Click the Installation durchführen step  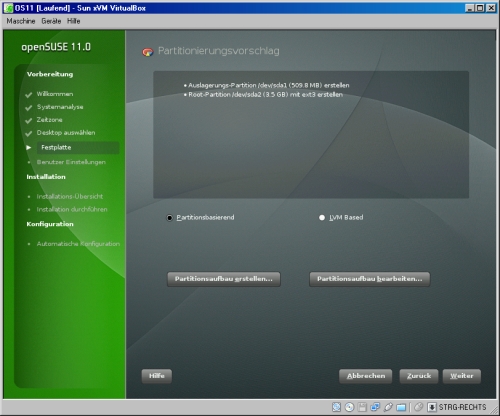(72, 209)
